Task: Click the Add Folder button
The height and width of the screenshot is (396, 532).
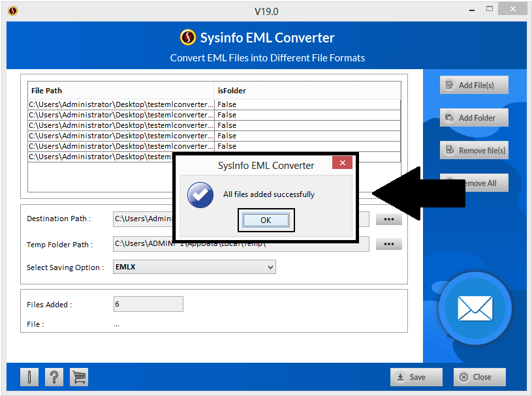Action: tap(474, 117)
